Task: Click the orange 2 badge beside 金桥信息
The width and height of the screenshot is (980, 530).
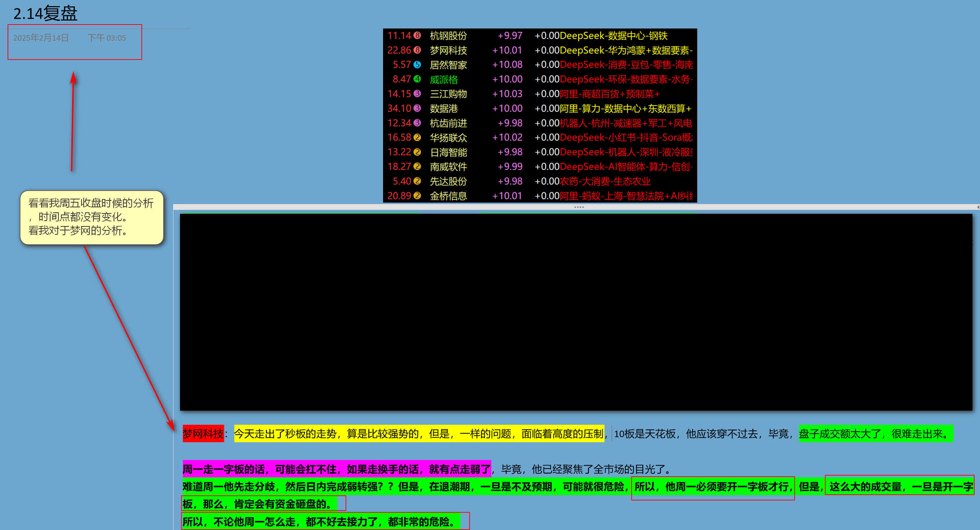Action: click(417, 196)
